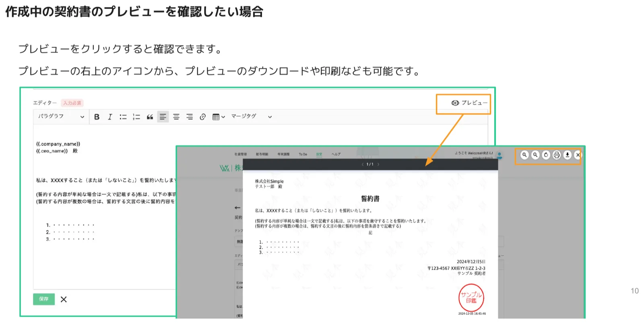Image resolution: width=644 pixels, height=324 pixels.
Task: Insert a numbered list
Action: coord(136,117)
